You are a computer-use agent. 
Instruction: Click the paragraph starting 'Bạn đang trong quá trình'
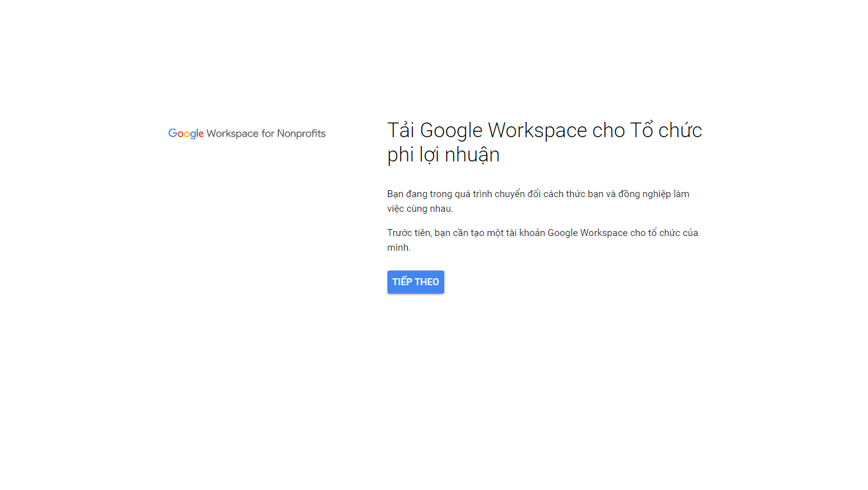[538, 201]
